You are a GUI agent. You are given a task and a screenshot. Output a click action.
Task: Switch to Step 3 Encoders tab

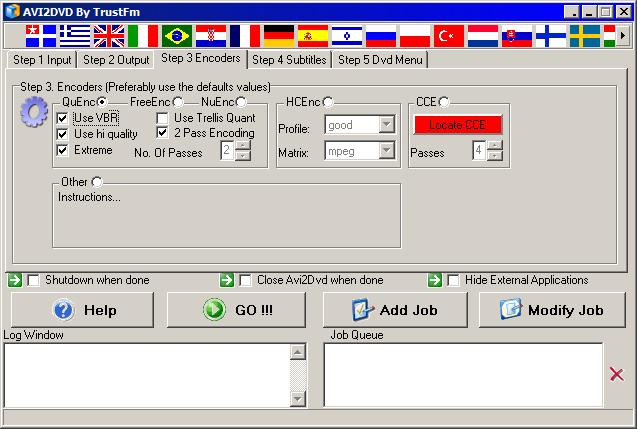[201, 58]
